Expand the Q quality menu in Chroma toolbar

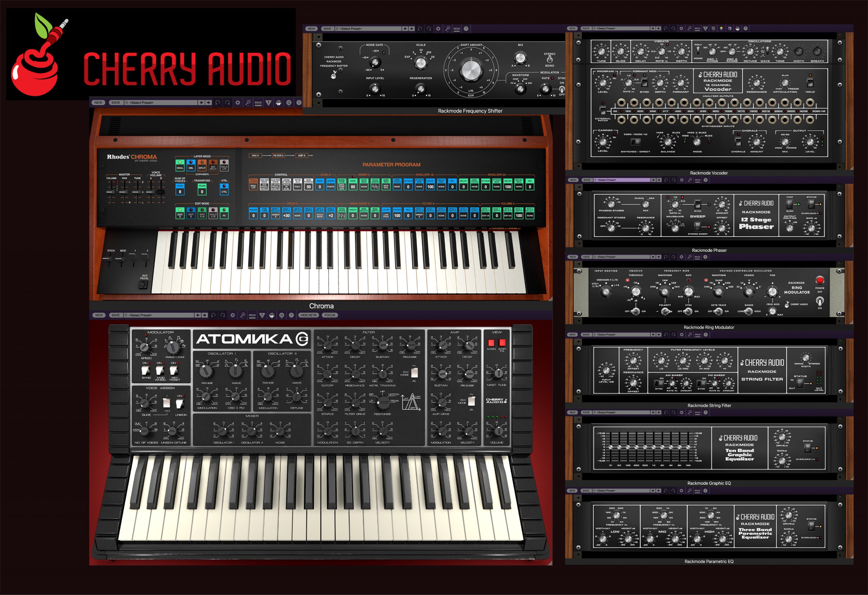coord(289,102)
